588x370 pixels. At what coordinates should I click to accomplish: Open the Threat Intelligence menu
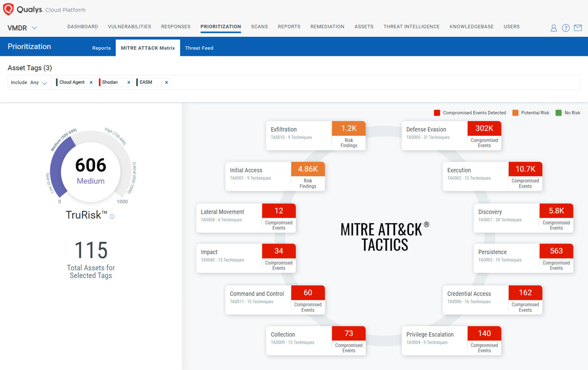coord(411,26)
